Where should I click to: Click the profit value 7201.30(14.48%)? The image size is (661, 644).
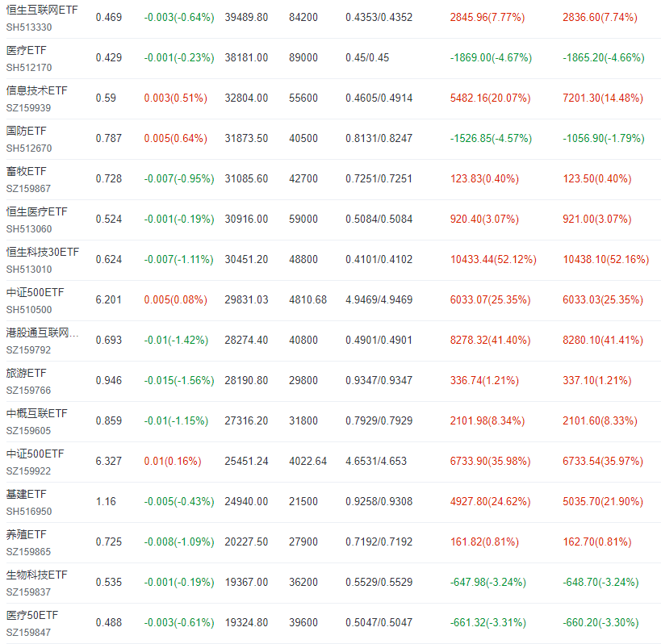pyautogui.click(x=603, y=98)
